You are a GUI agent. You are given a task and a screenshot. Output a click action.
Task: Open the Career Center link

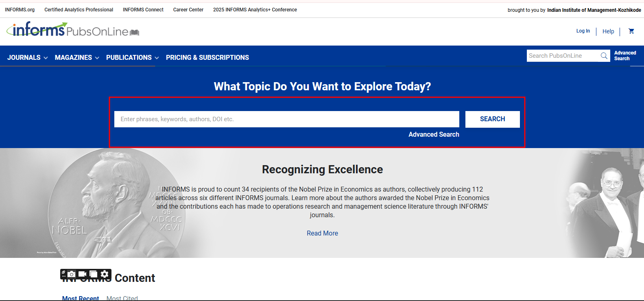click(188, 10)
